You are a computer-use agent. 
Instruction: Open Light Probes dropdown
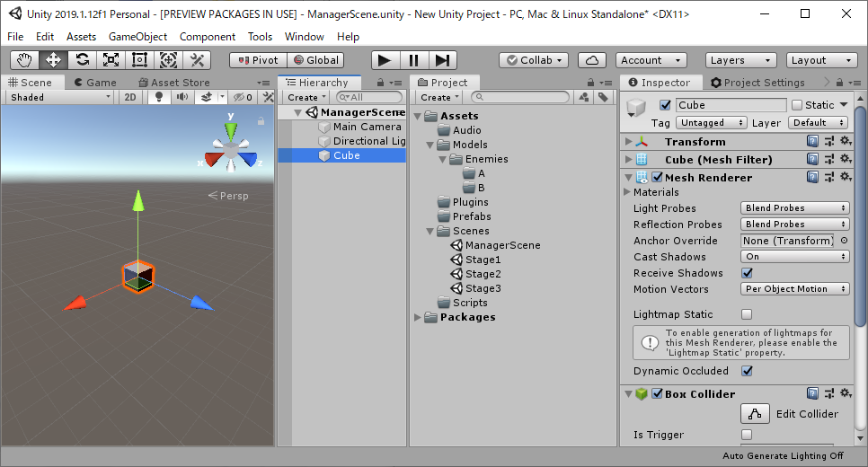tap(795, 208)
